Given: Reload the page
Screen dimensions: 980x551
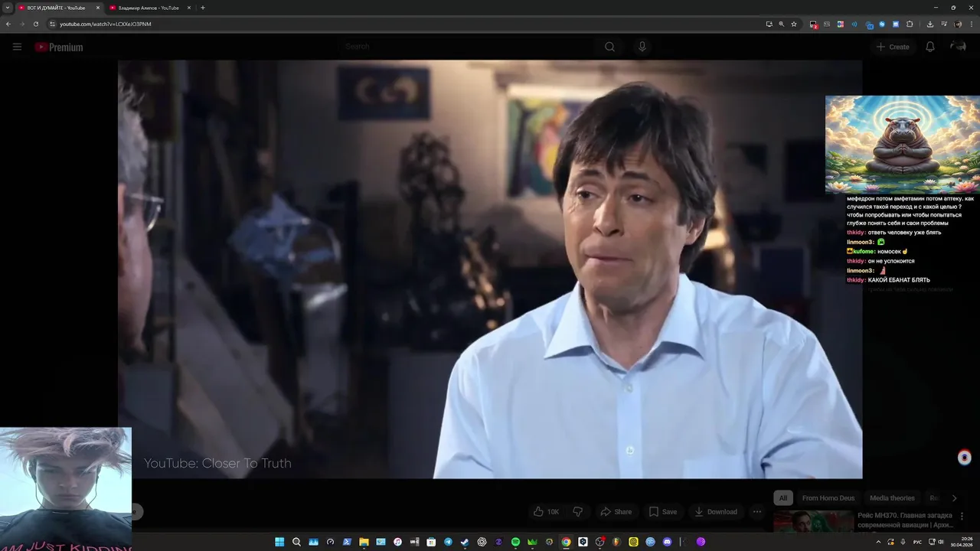Looking at the screenshot, I should [x=35, y=24].
